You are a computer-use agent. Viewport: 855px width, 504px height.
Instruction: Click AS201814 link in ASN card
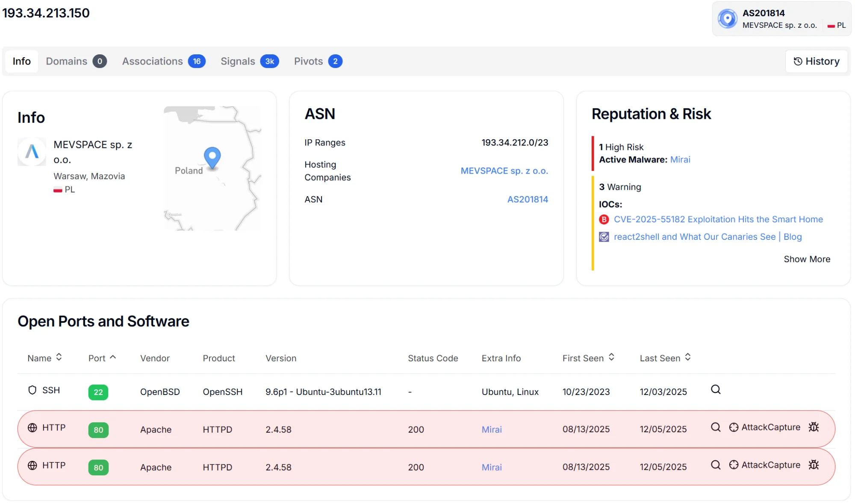pyautogui.click(x=527, y=199)
